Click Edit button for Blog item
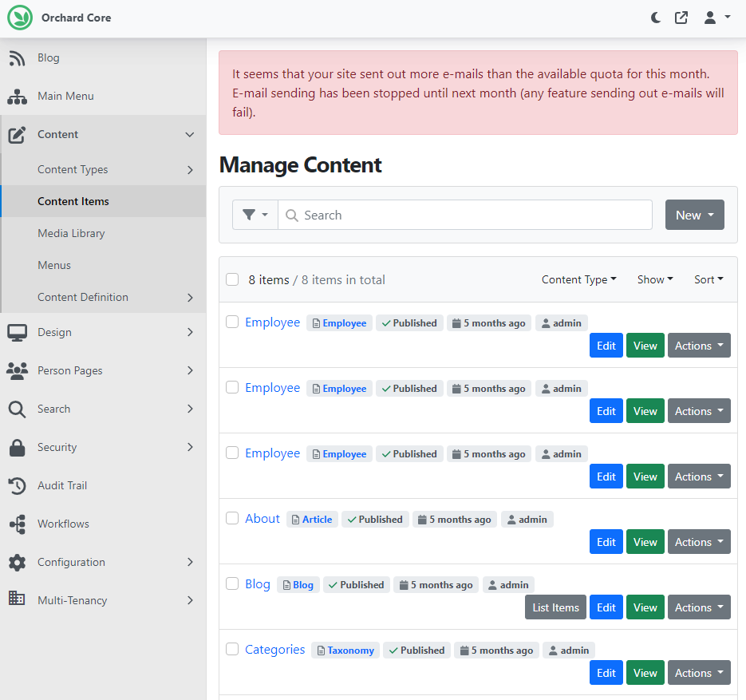 tap(606, 607)
